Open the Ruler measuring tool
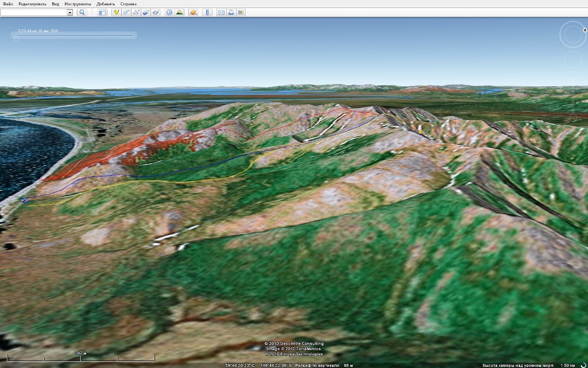This screenshot has height=368, width=588. [x=207, y=12]
